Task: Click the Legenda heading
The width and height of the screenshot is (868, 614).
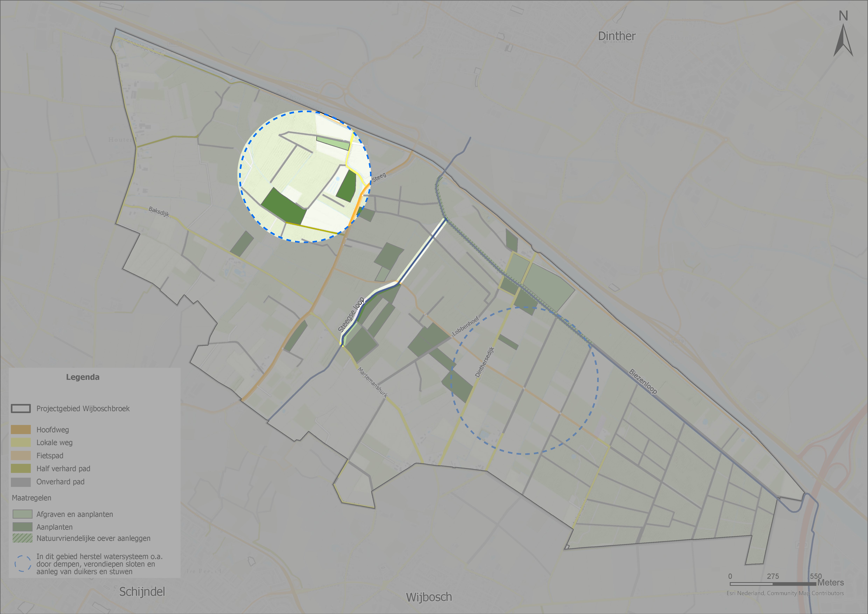Action: (x=83, y=377)
